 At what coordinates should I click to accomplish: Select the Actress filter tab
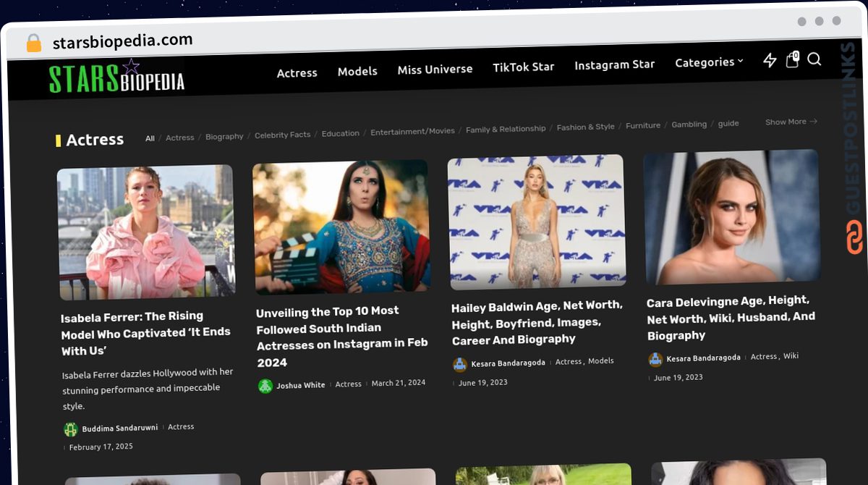180,138
